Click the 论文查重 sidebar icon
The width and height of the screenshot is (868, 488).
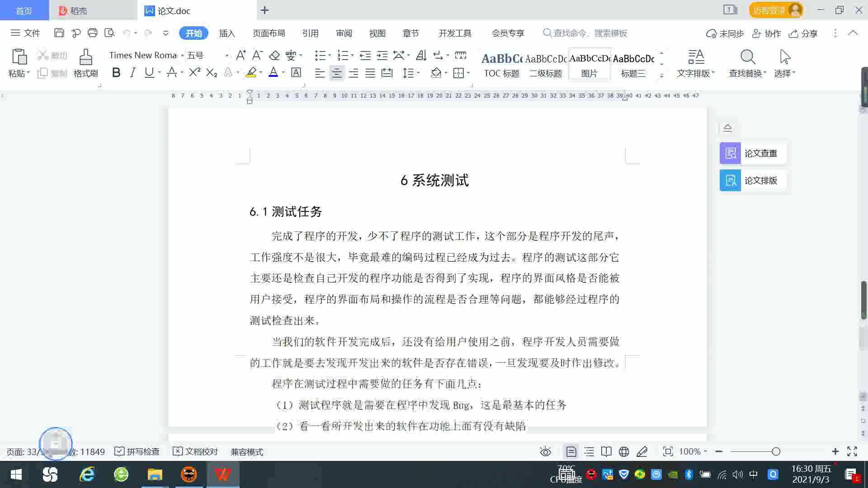730,153
